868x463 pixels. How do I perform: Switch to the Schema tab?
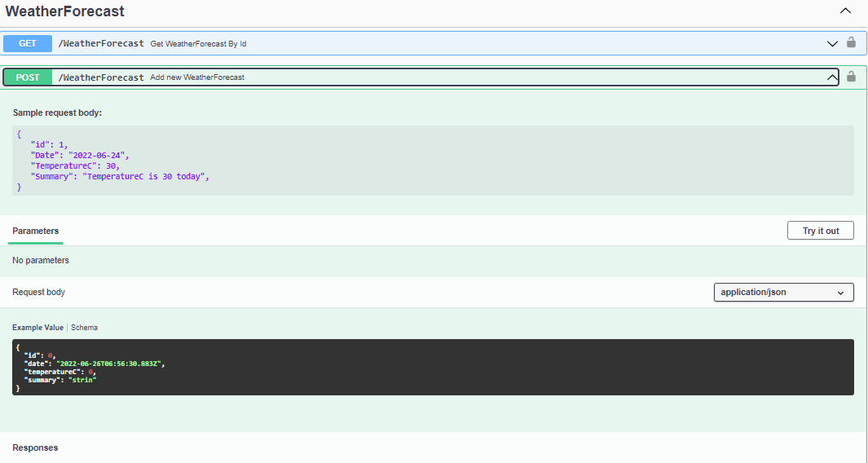pos(84,328)
